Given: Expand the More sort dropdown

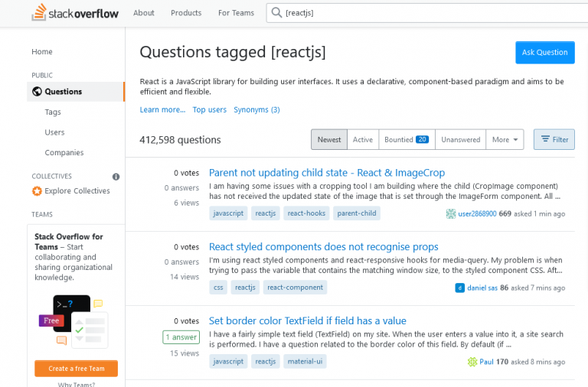Looking at the screenshot, I should click(x=505, y=139).
